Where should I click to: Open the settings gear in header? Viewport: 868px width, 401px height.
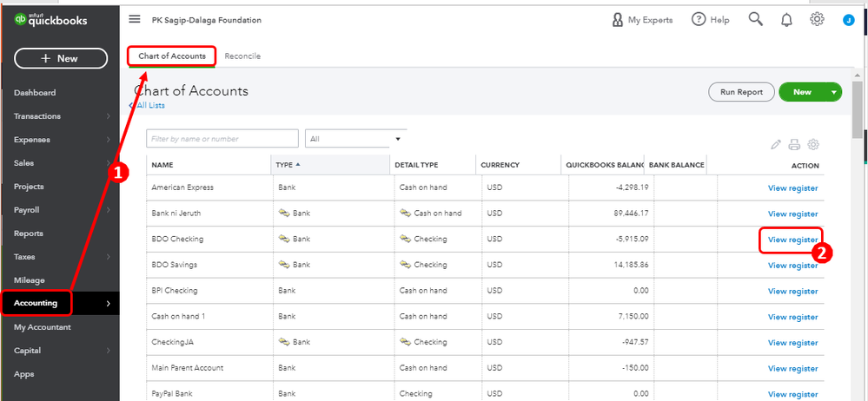[x=817, y=20]
